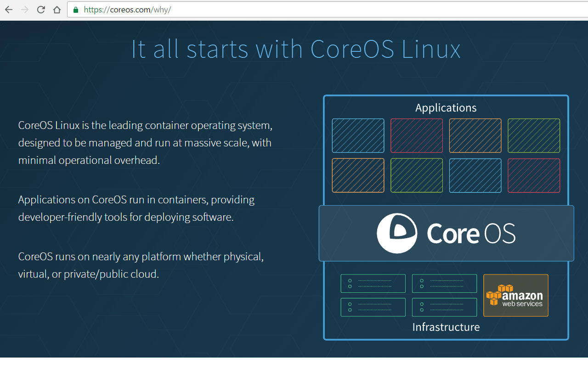Click the page refresh icon

(x=40, y=9)
